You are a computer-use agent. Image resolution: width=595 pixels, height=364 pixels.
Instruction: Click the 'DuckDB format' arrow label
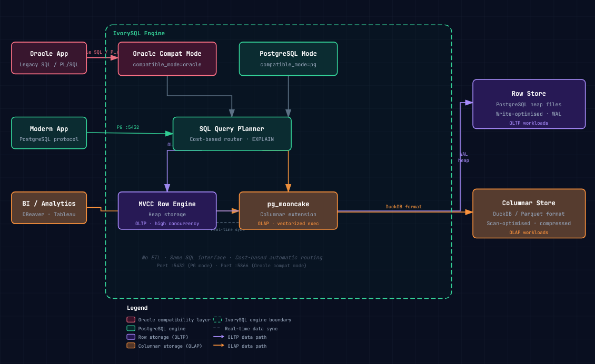click(403, 207)
